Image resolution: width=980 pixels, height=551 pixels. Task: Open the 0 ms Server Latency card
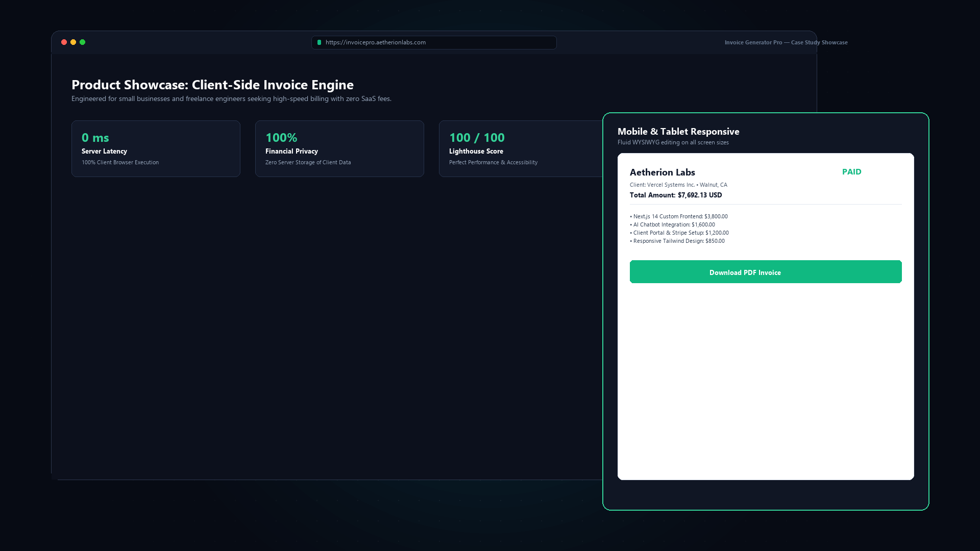[x=156, y=148]
